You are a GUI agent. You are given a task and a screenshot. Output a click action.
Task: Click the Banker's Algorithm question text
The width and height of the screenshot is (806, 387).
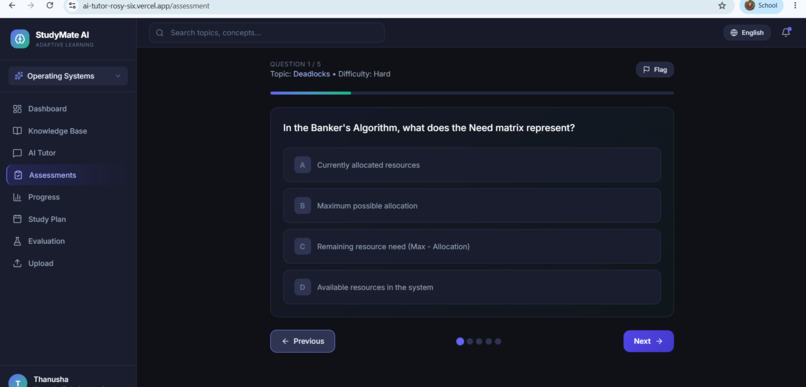pos(429,128)
